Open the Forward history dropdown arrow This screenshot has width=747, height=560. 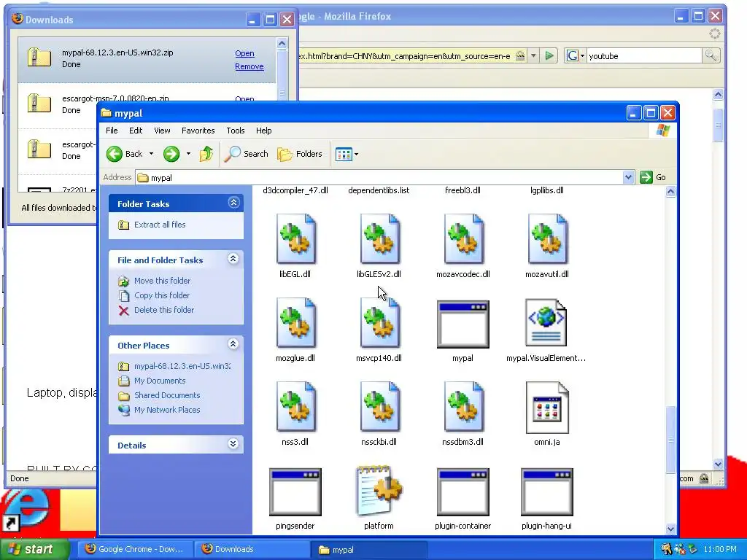click(x=188, y=154)
